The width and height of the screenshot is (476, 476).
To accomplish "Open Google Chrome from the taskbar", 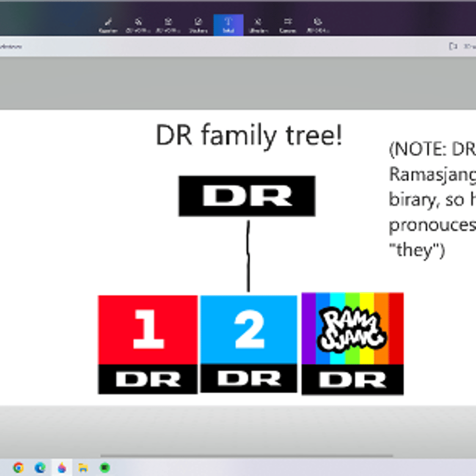I will [x=18, y=468].
